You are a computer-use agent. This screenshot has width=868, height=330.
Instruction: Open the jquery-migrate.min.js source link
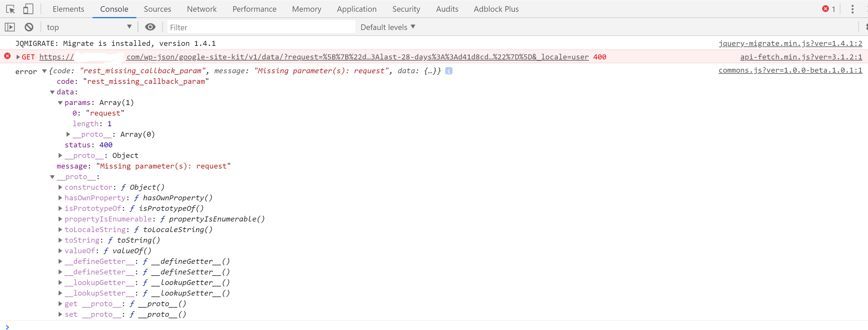[790, 43]
